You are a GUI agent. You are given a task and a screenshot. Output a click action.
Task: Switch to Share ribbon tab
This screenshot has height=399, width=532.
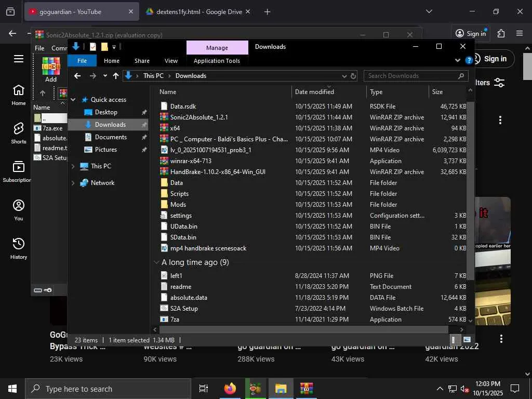click(142, 61)
